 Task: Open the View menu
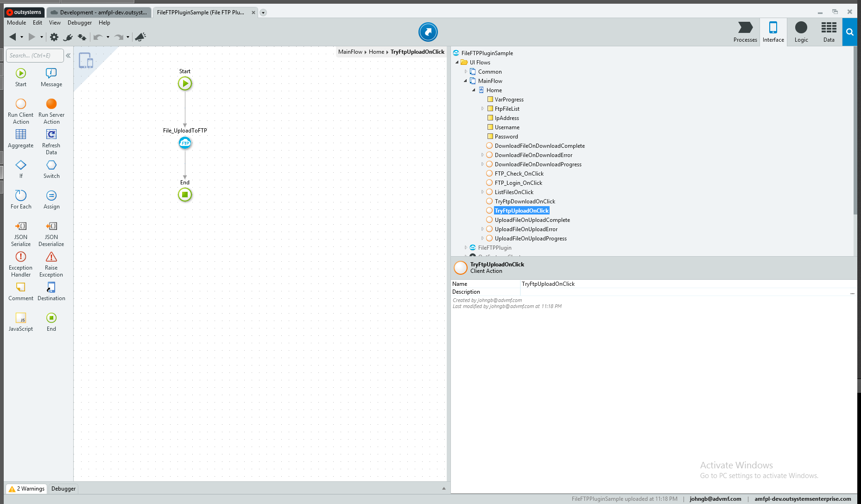[55, 23]
